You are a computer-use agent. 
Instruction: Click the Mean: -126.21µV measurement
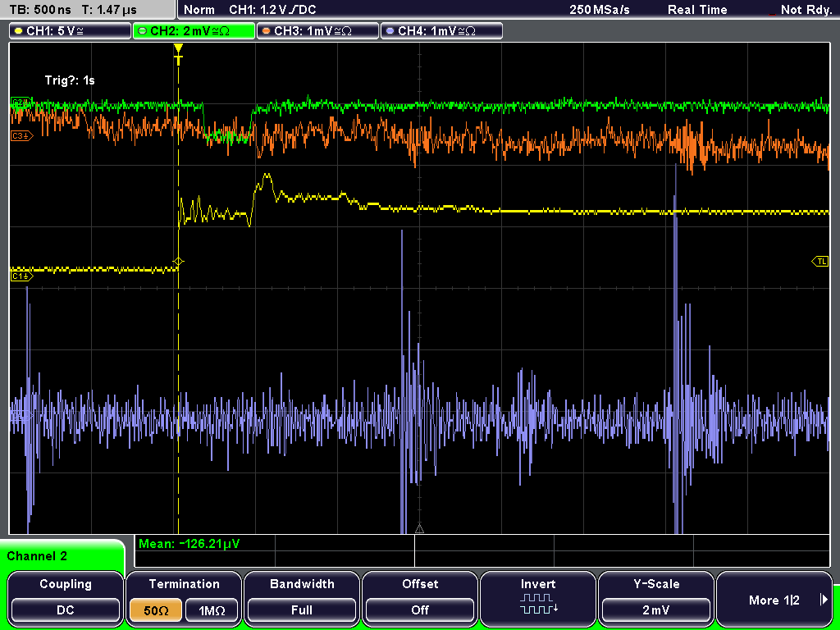189,544
